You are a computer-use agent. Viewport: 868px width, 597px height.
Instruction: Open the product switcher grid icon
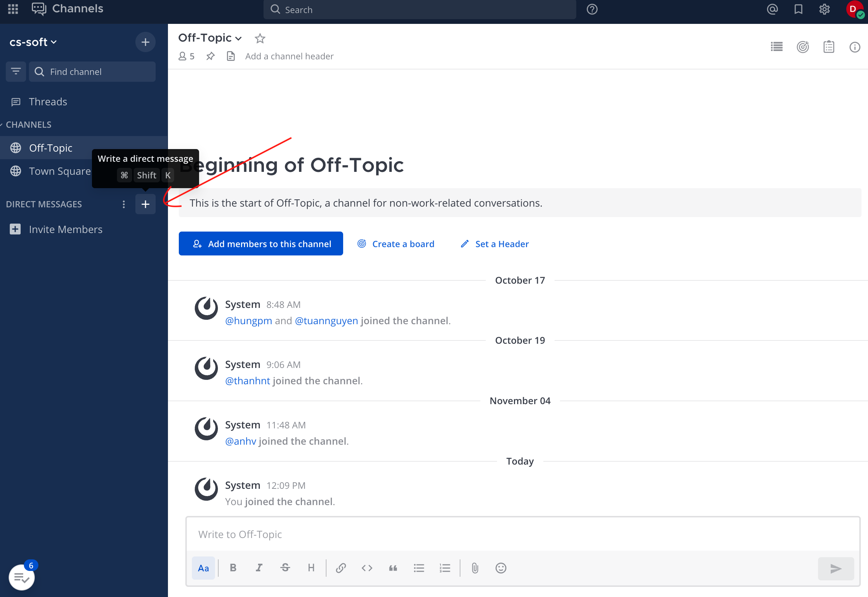13,9
